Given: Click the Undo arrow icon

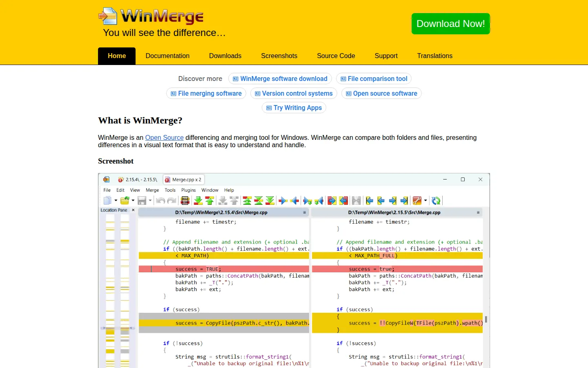Looking at the screenshot, I should (x=160, y=200).
